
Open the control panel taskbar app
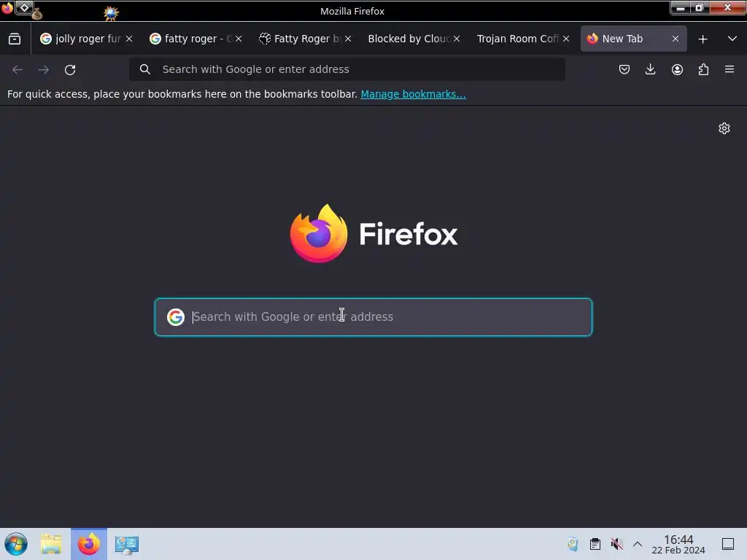[x=127, y=545]
